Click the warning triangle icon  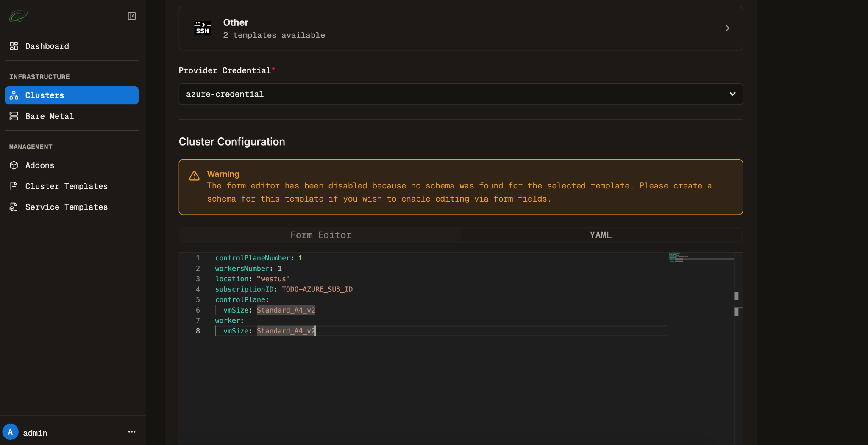194,176
